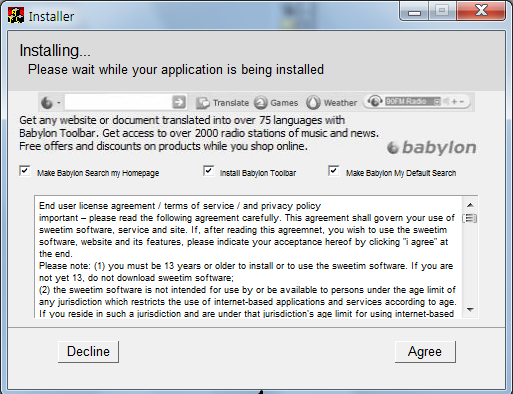Image resolution: width=513 pixels, height=394 pixels.
Task: Click the Decline button
Action: tap(88, 352)
